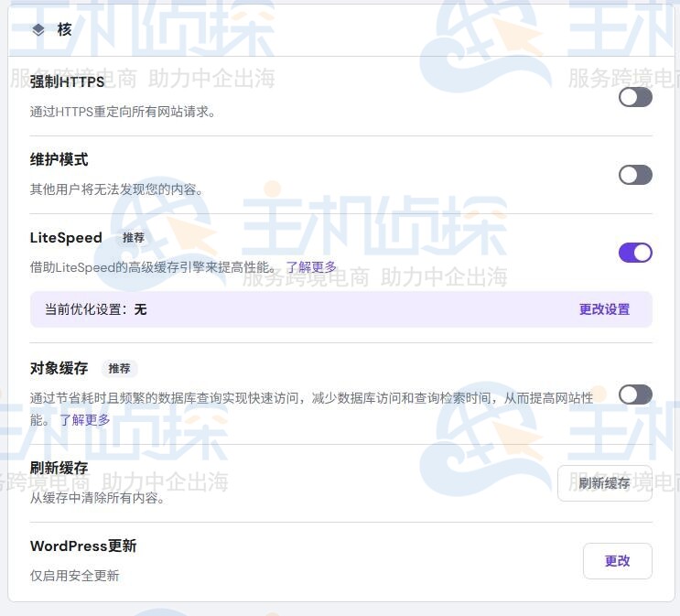The width and height of the screenshot is (680, 616).
Task: Select the 核 section heading text
Action: [64, 29]
